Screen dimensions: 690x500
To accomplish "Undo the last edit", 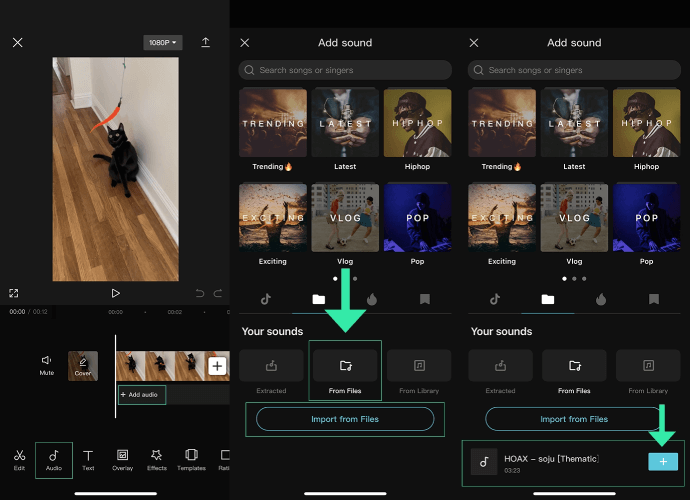I will coord(200,293).
